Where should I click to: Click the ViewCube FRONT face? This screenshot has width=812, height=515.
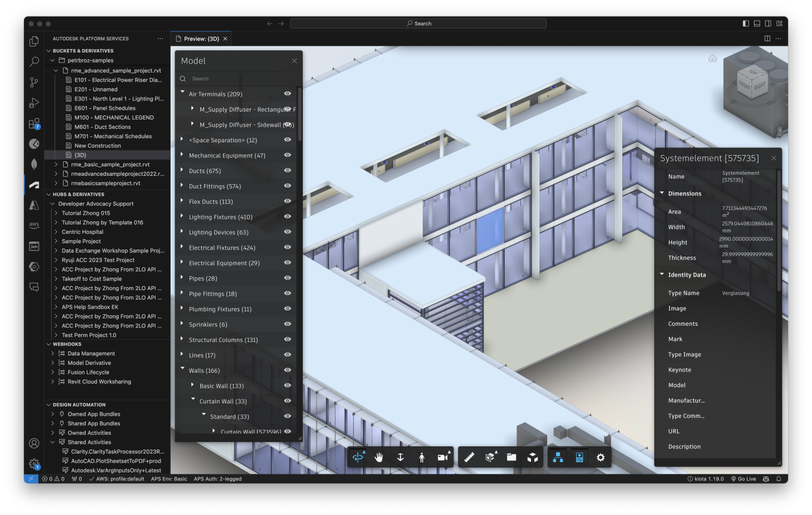point(745,85)
